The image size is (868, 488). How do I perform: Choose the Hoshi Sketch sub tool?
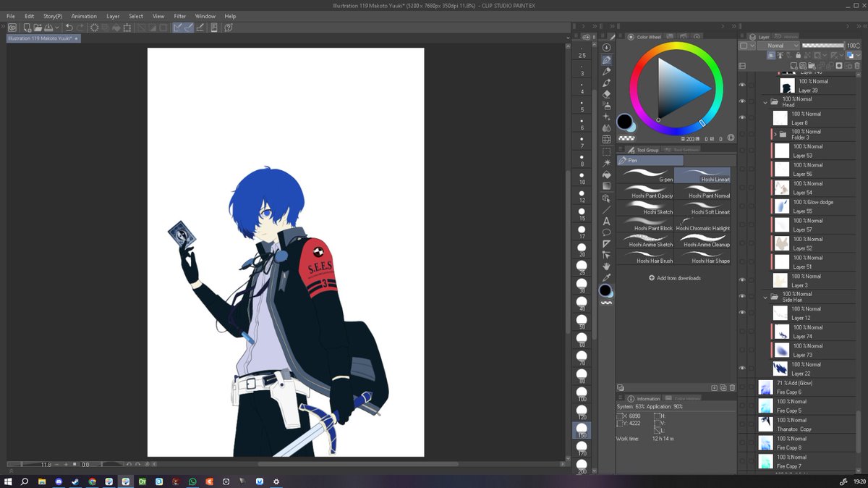pos(645,209)
